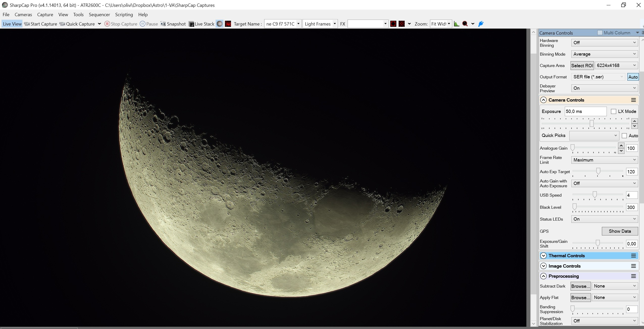
Task: Click the Snapshot camera icon
Action: click(x=163, y=24)
